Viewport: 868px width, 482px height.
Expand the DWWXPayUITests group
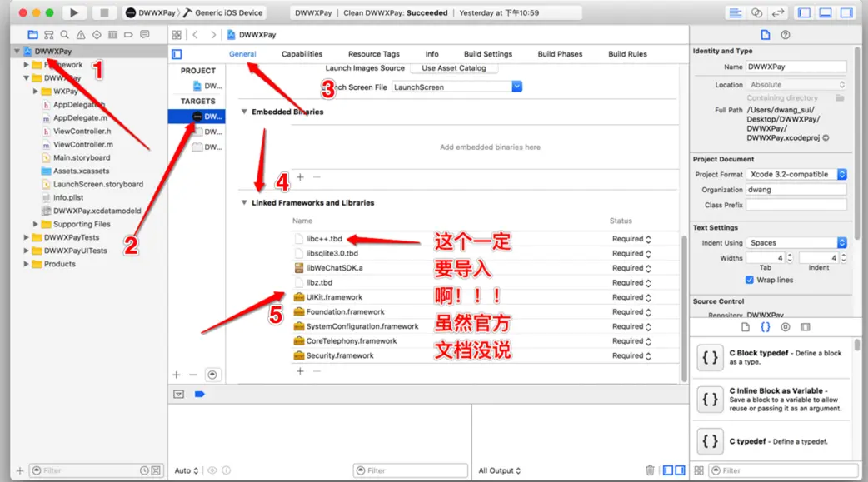click(26, 251)
